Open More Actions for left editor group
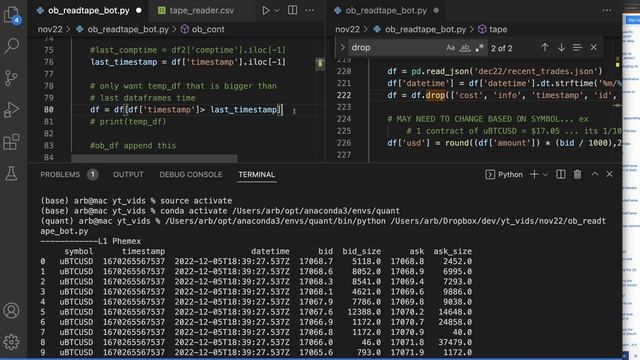Viewport: 640px width, 360px height. tap(310, 10)
